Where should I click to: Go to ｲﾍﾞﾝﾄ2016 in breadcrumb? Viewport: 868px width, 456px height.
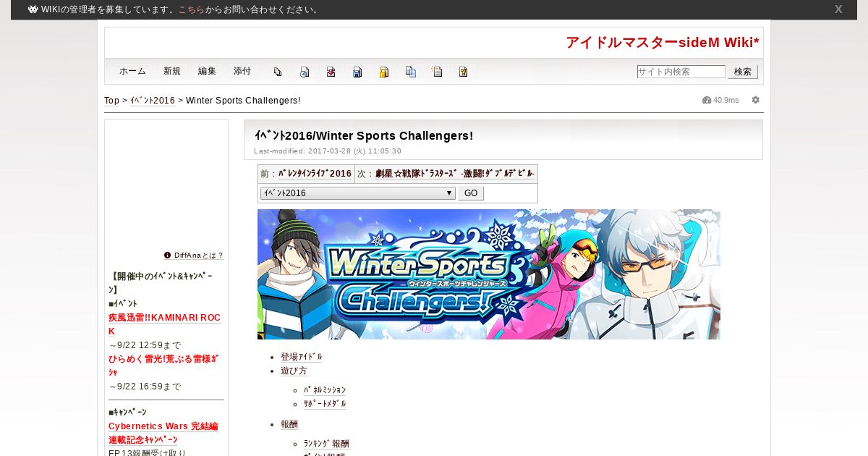(x=153, y=101)
